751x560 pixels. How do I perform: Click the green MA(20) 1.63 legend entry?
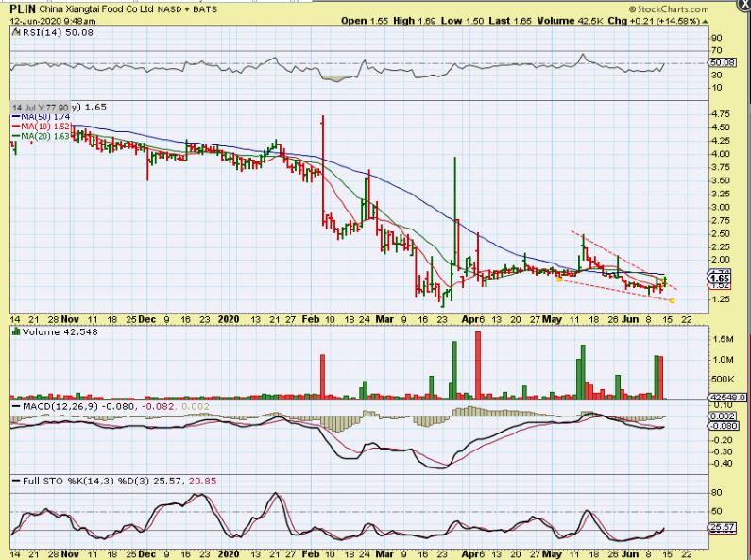pyautogui.click(x=41, y=136)
